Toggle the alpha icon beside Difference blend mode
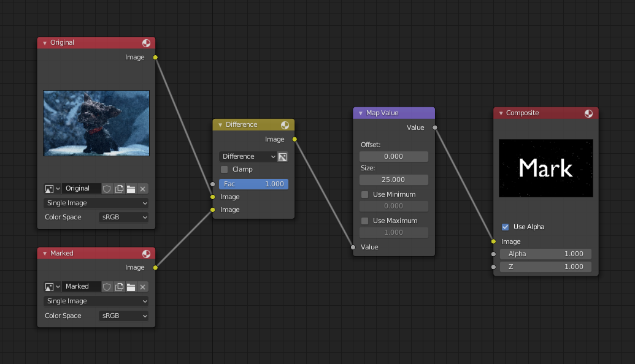The image size is (635, 364). [283, 157]
